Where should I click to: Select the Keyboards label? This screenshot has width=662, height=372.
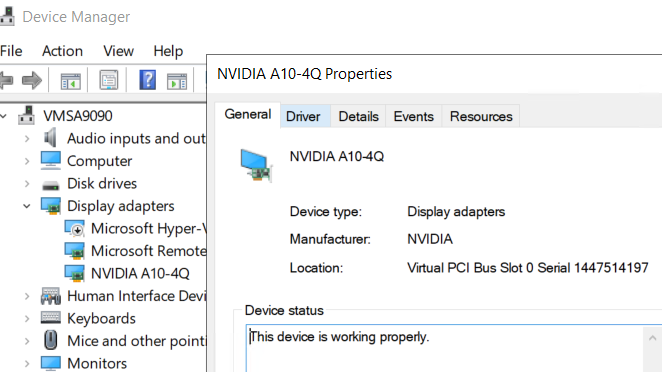(101, 318)
